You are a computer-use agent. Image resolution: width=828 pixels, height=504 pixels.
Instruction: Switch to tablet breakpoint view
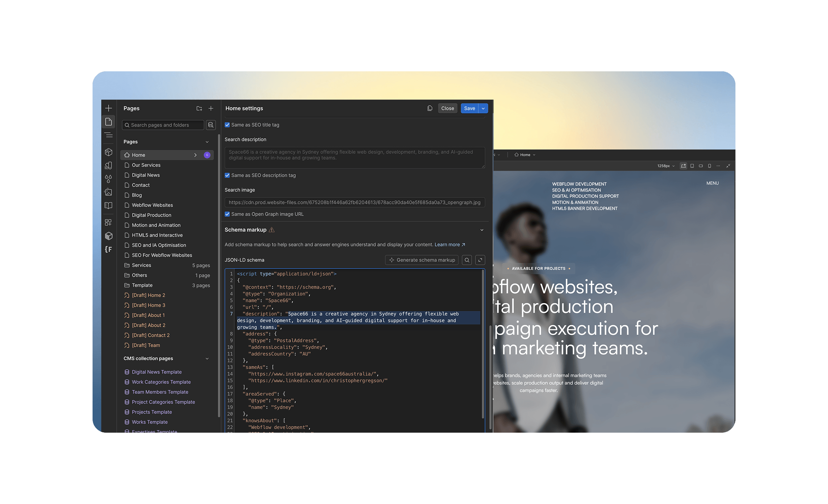tap(692, 166)
